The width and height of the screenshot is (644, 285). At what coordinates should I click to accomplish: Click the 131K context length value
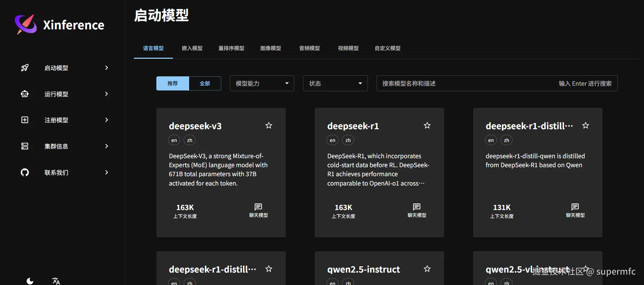(502, 207)
